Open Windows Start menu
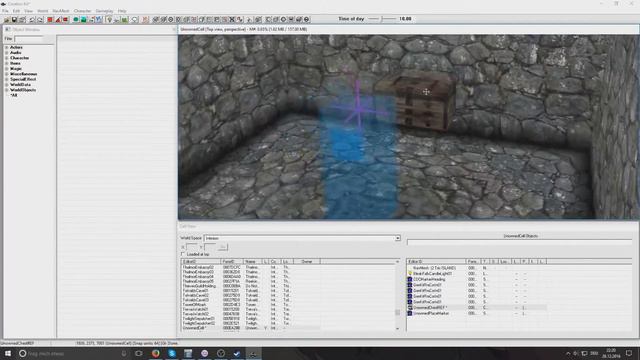This screenshot has width=640, height=360. click(8, 353)
